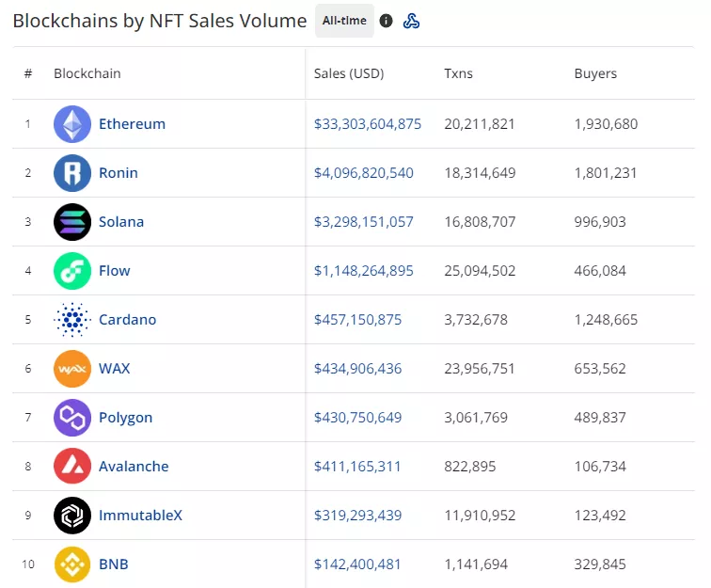711x588 pixels.
Task: Click the orange WAX logo
Action: pos(72,369)
